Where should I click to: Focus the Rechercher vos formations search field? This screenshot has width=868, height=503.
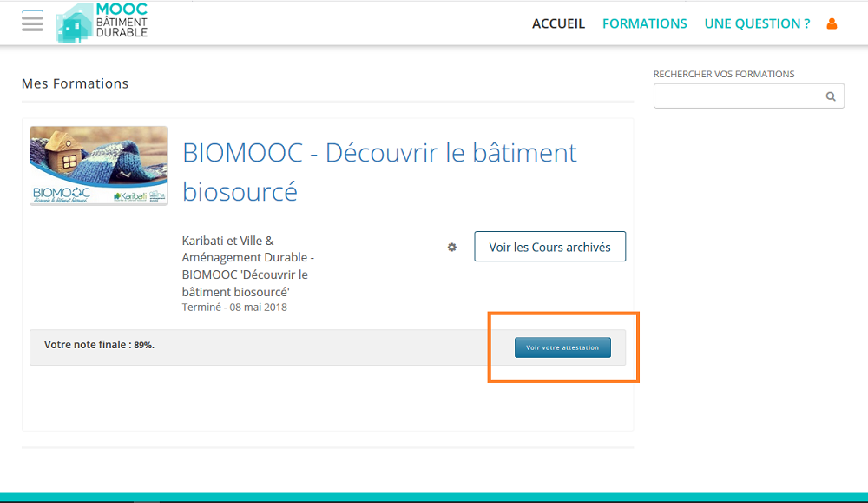click(748, 96)
